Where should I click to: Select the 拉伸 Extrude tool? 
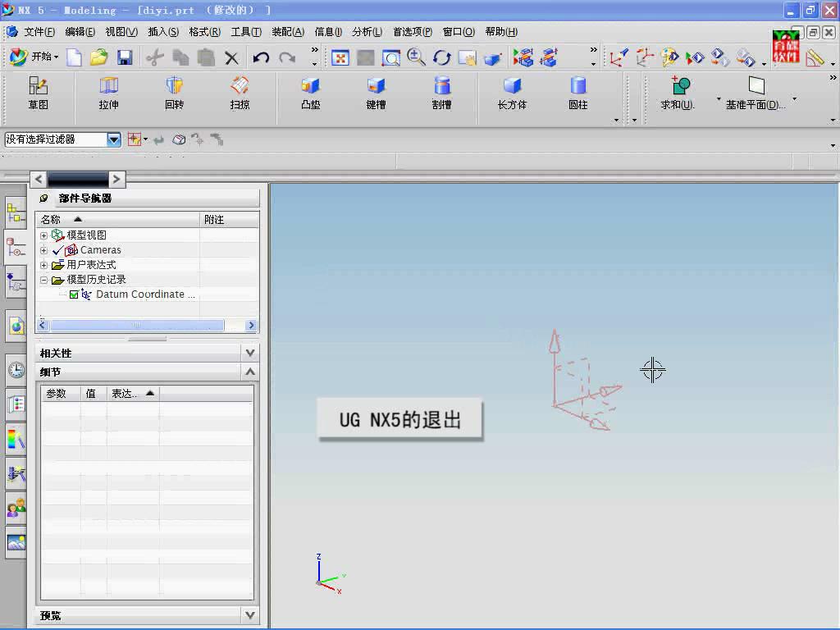[x=109, y=94]
